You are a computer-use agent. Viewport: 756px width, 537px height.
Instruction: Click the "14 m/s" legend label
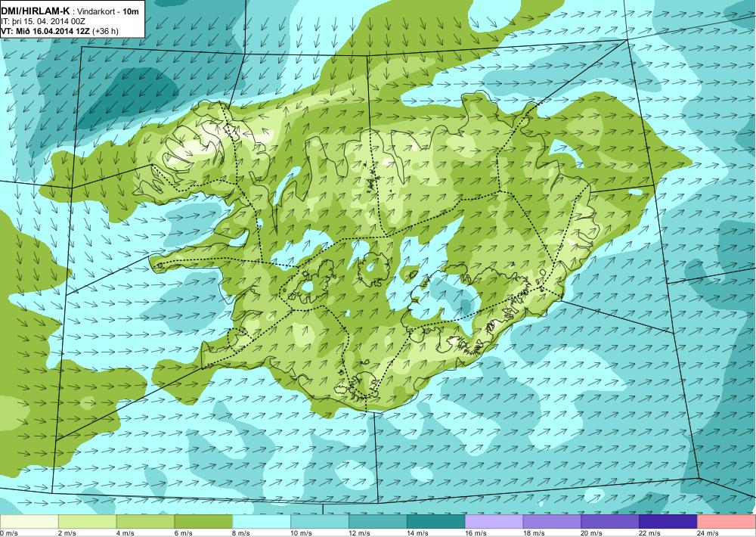pyautogui.click(x=417, y=533)
